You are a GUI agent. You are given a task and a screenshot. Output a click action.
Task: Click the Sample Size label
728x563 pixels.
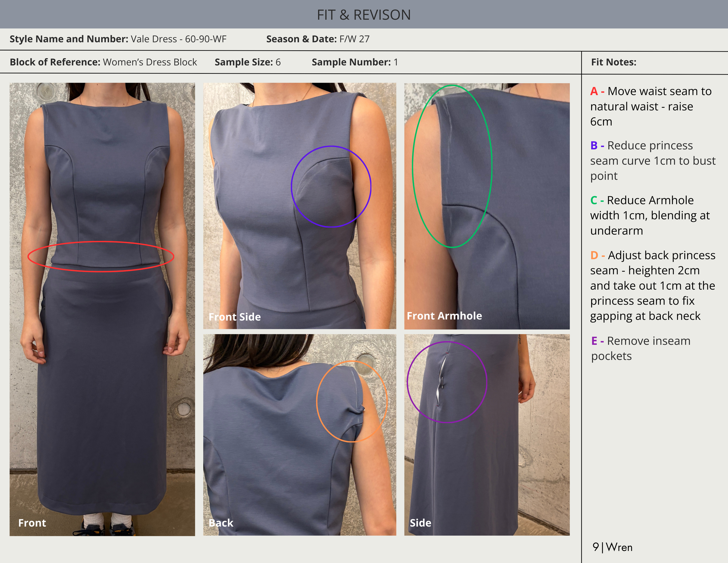[x=243, y=62]
